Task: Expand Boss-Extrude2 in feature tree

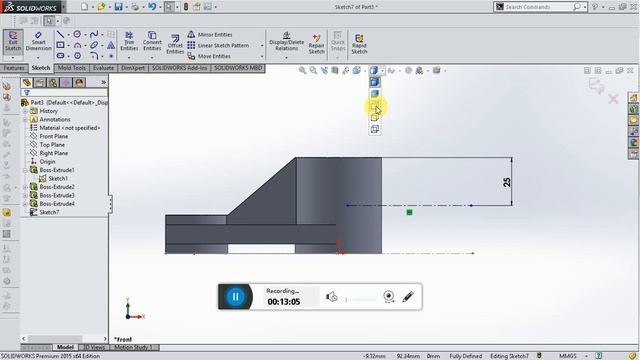Action: pos(25,187)
